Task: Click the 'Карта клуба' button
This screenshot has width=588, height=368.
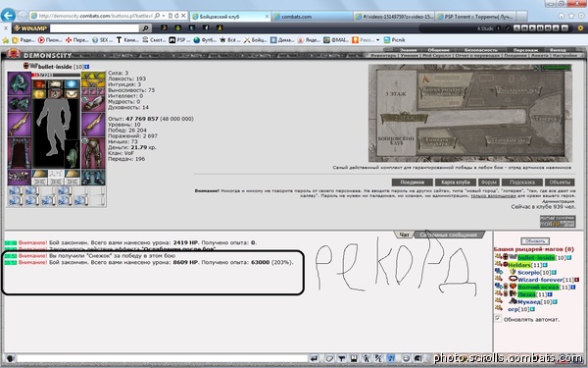Action: [456, 183]
